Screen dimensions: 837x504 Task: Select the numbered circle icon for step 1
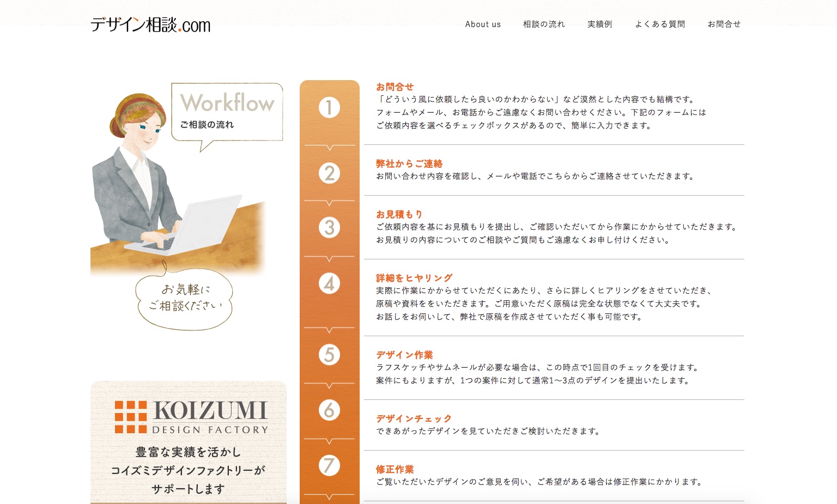(x=329, y=107)
